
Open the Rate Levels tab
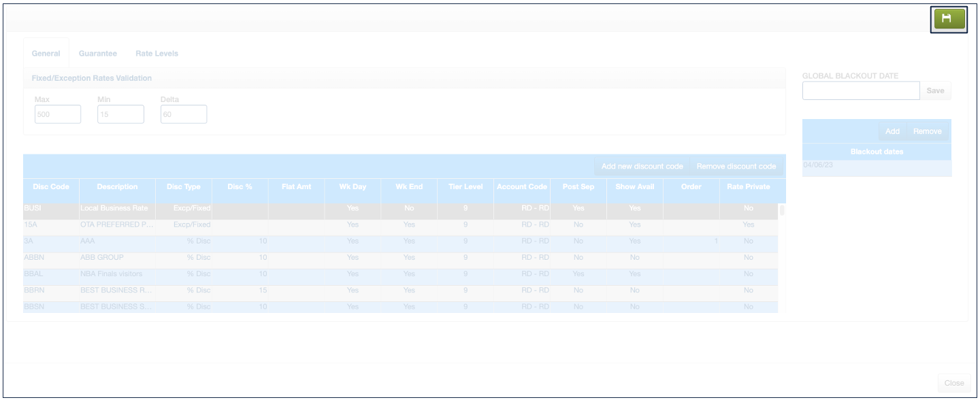157,54
